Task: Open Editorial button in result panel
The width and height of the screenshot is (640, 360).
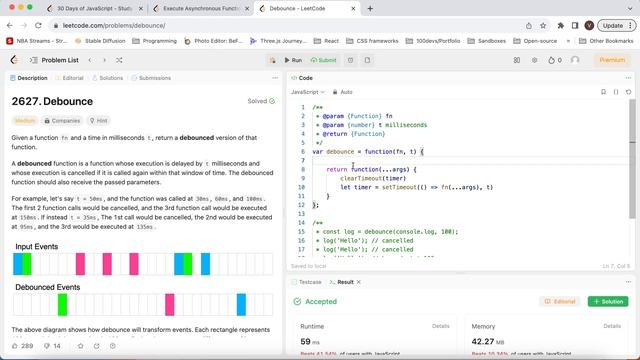Action: click(560, 302)
